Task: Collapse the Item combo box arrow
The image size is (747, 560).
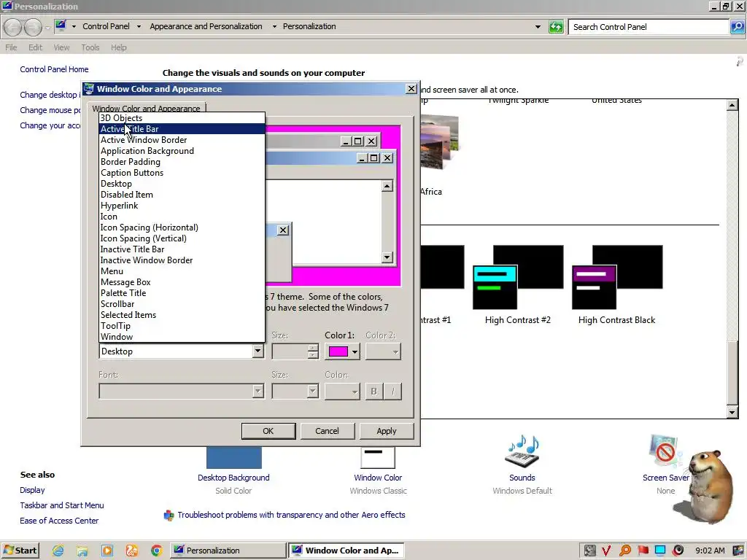Action: click(258, 351)
